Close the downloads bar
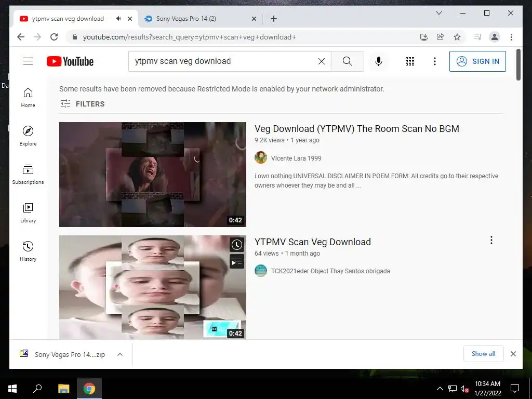The height and width of the screenshot is (399, 532). [513, 354]
